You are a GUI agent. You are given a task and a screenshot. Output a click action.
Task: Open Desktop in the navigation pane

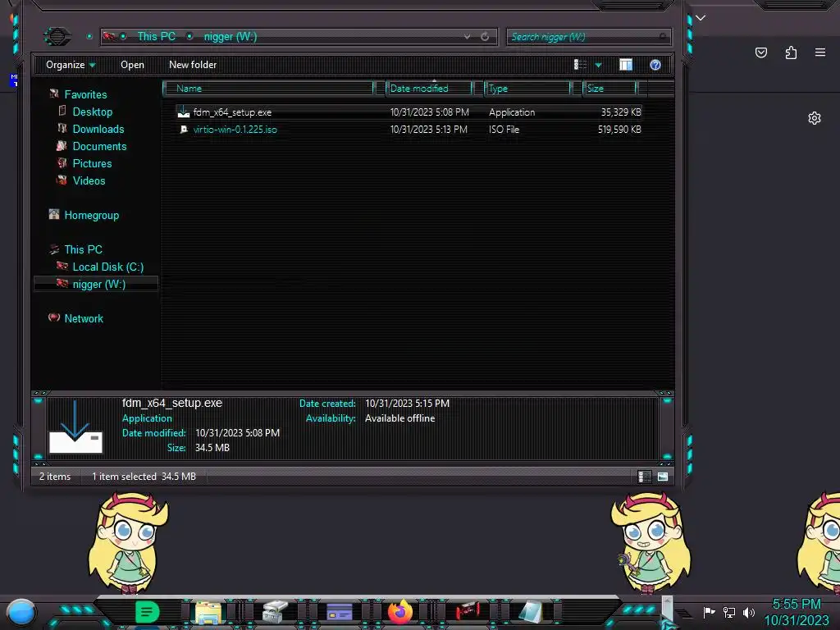click(93, 112)
